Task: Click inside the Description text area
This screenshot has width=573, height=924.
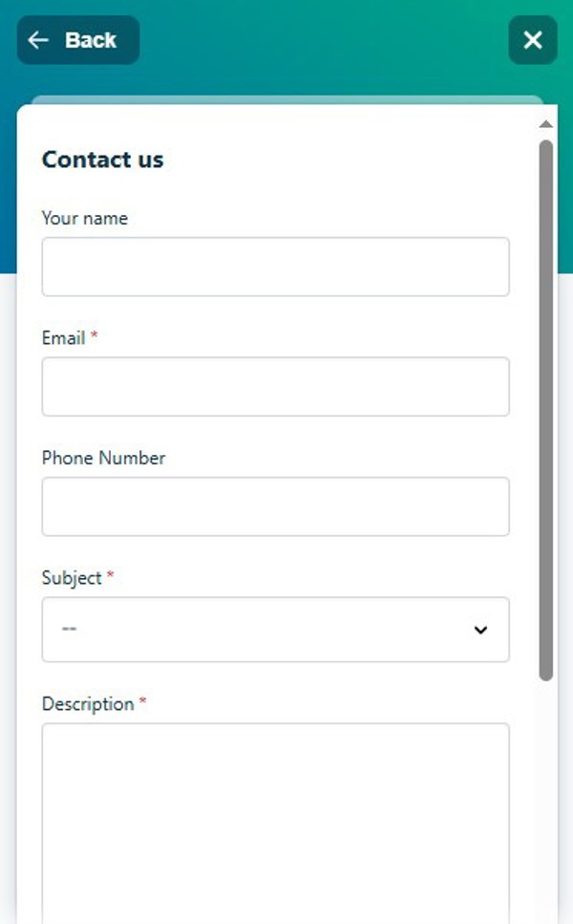Action: 276,824
